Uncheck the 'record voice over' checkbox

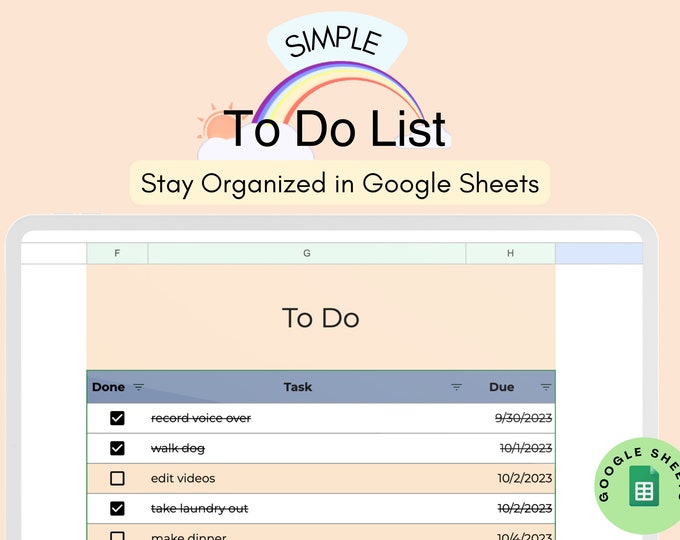(x=117, y=418)
